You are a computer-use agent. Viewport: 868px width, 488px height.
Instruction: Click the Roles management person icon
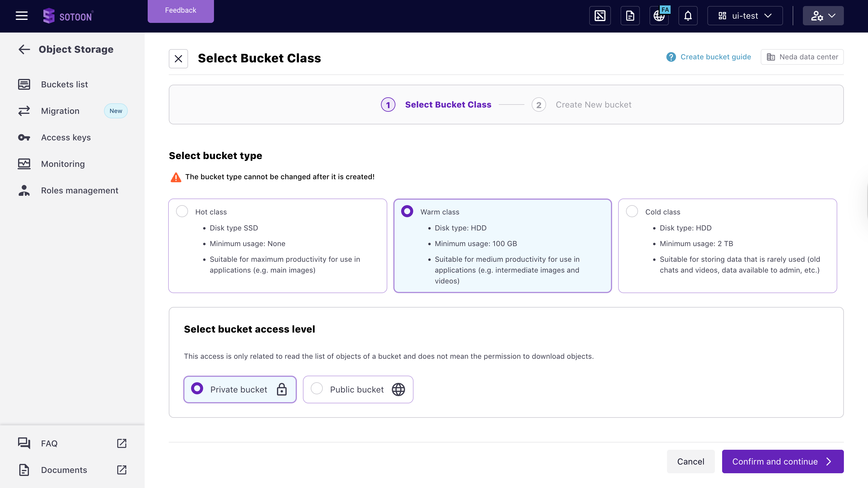[24, 191]
